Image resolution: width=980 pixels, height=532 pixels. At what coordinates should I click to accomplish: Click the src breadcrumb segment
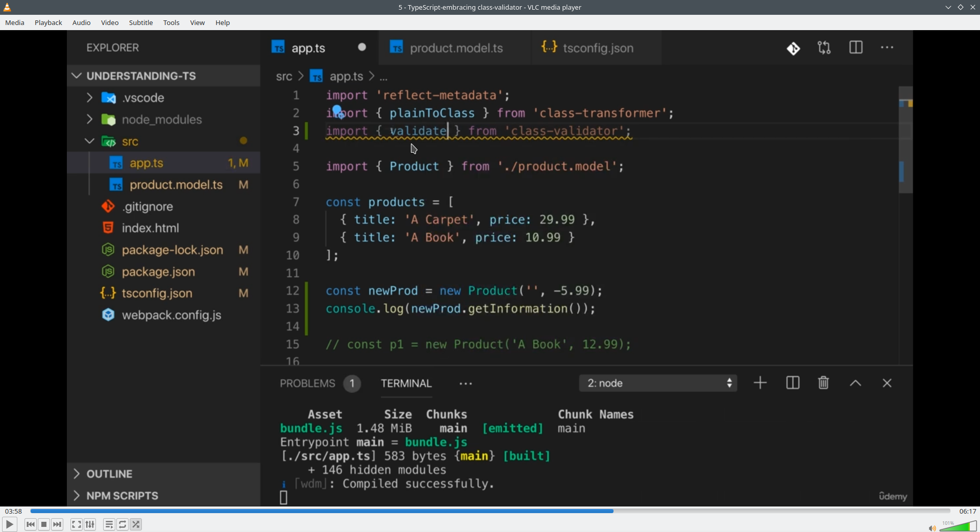click(x=284, y=77)
